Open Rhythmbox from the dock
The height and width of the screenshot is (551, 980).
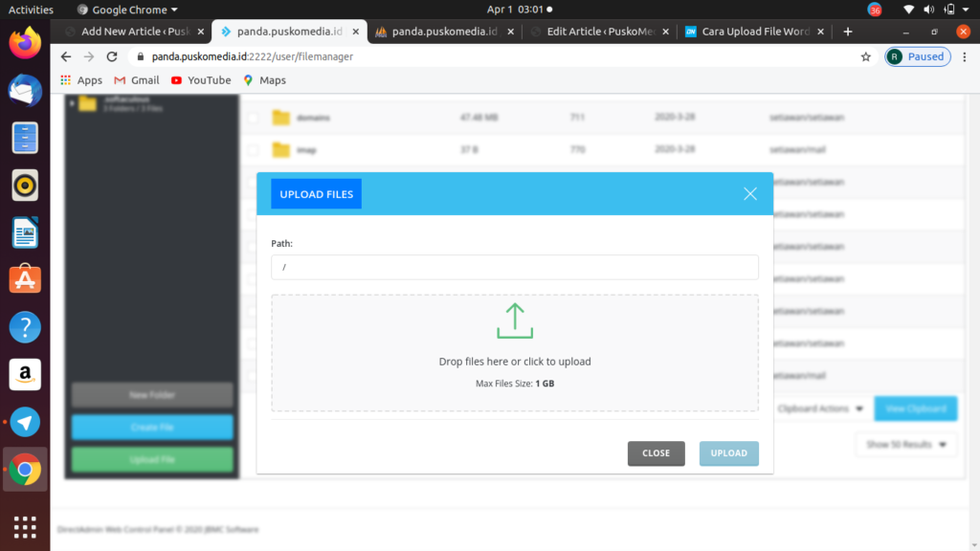coord(25,186)
